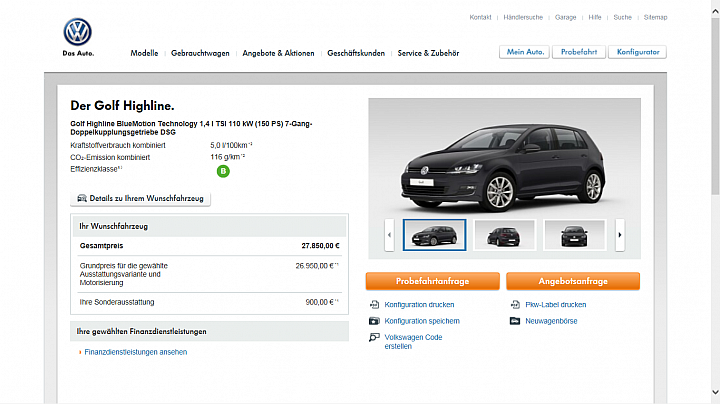Open the Konfigurator button
720x404 pixels.
(637, 52)
